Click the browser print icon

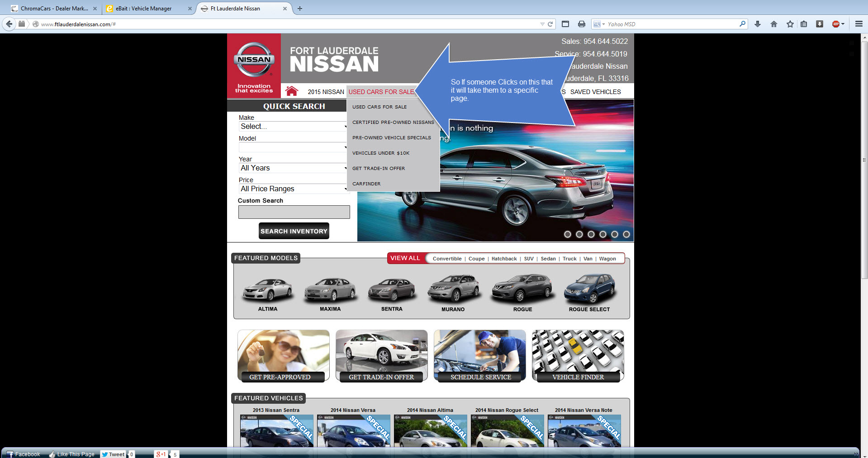click(582, 24)
